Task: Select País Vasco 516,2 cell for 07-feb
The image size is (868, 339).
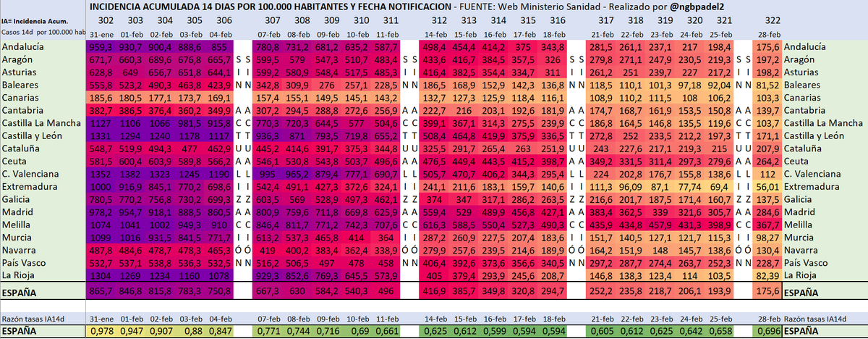Action: coord(267,263)
